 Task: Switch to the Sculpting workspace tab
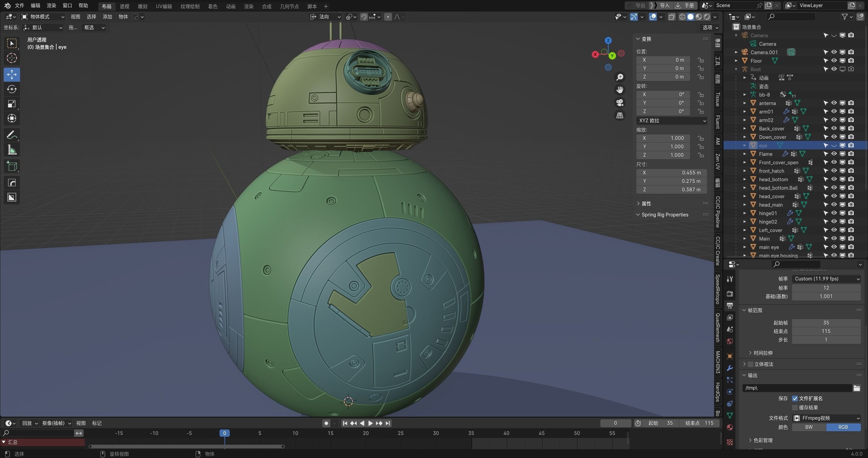click(x=142, y=6)
